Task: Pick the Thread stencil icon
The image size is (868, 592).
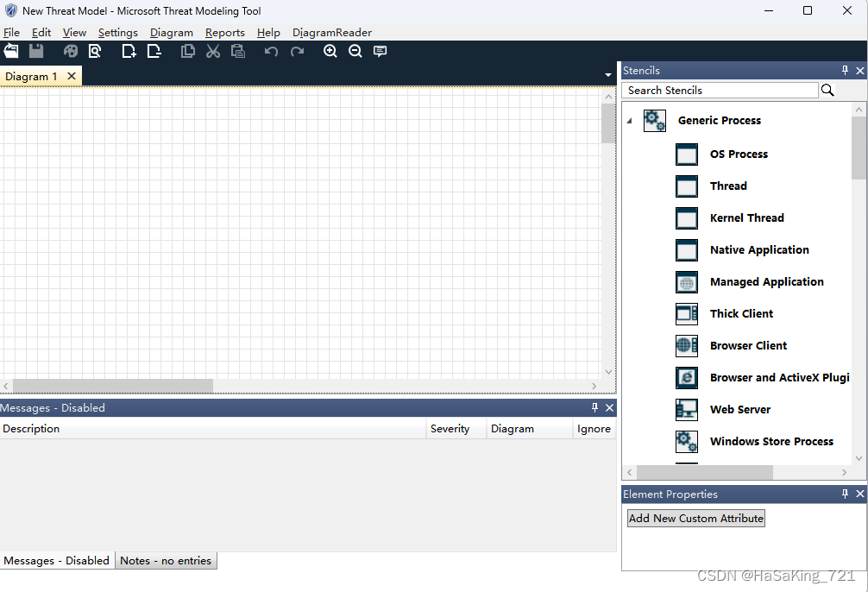Action: 687,186
